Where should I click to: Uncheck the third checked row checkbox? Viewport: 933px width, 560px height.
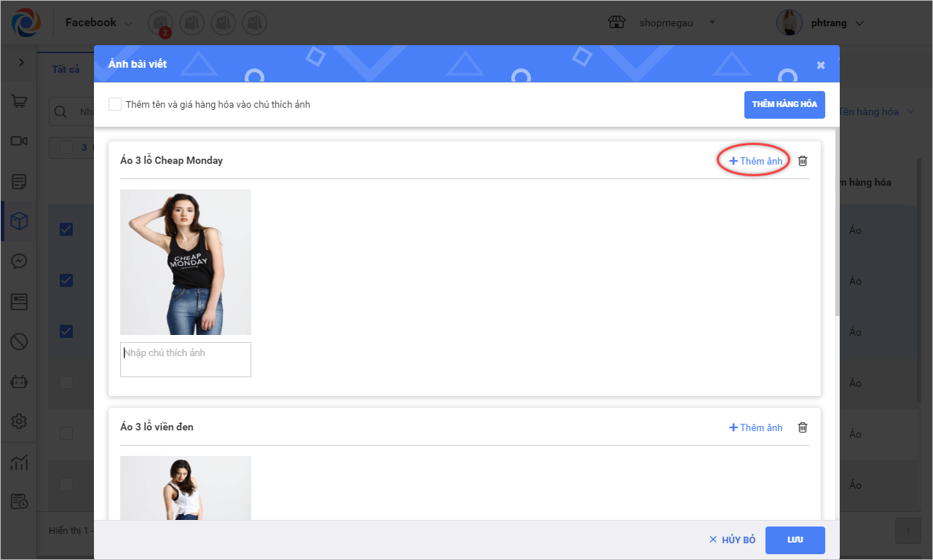click(x=66, y=331)
